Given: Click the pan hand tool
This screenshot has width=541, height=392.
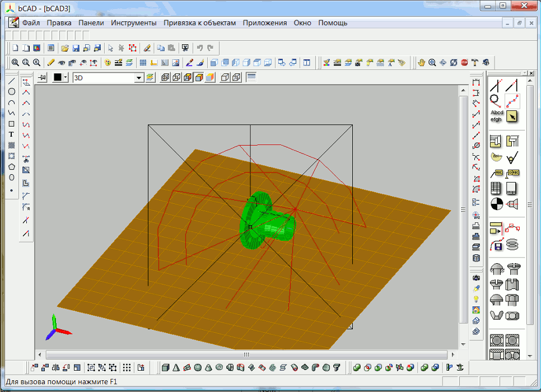Looking at the screenshot, I should coord(421,63).
